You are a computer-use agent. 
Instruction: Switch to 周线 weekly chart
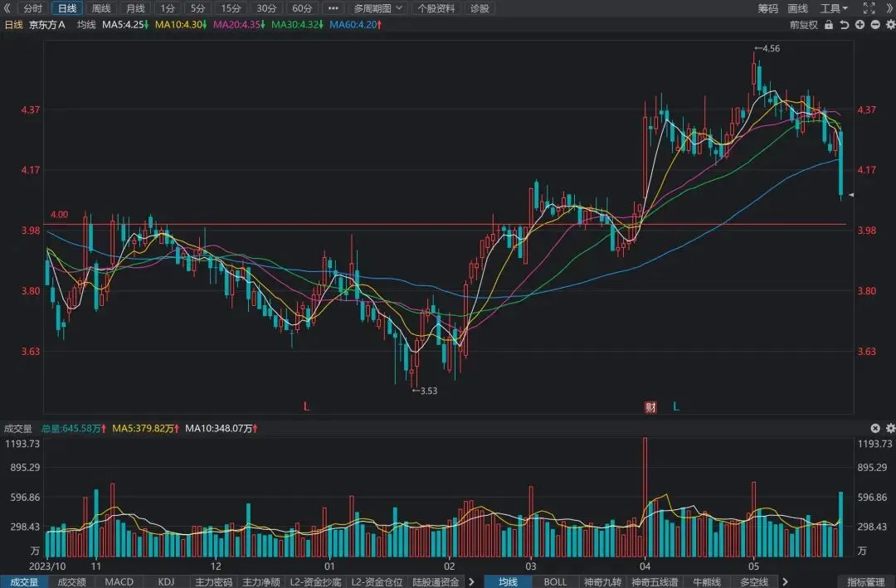pyautogui.click(x=101, y=8)
